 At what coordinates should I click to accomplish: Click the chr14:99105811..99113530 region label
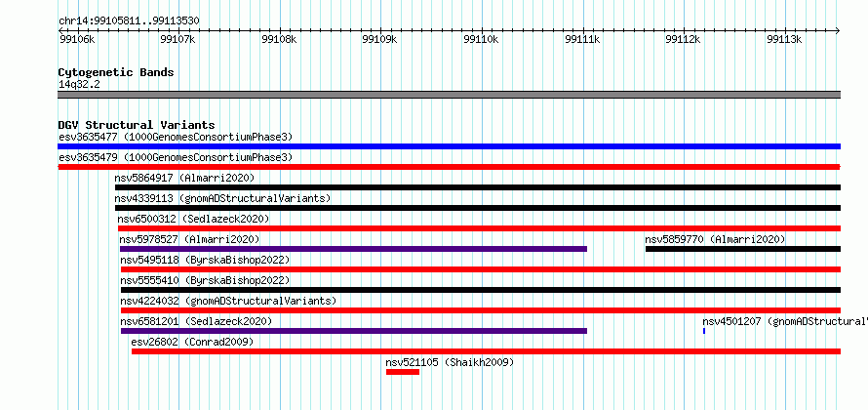coord(129,21)
